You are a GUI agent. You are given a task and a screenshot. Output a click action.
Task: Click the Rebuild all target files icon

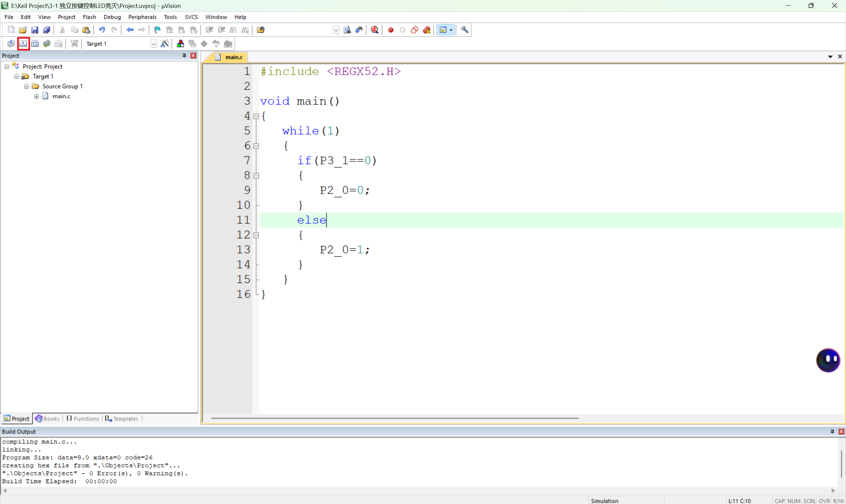(35, 44)
